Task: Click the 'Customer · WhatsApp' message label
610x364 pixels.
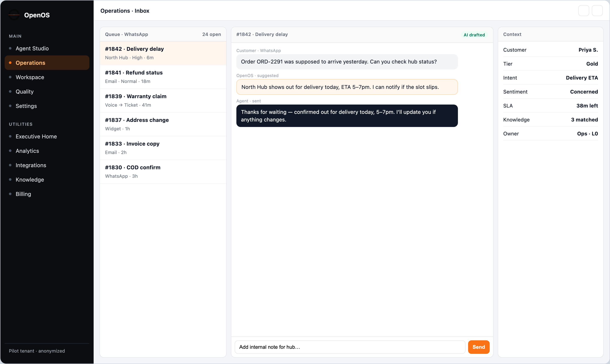Action: coord(258,51)
